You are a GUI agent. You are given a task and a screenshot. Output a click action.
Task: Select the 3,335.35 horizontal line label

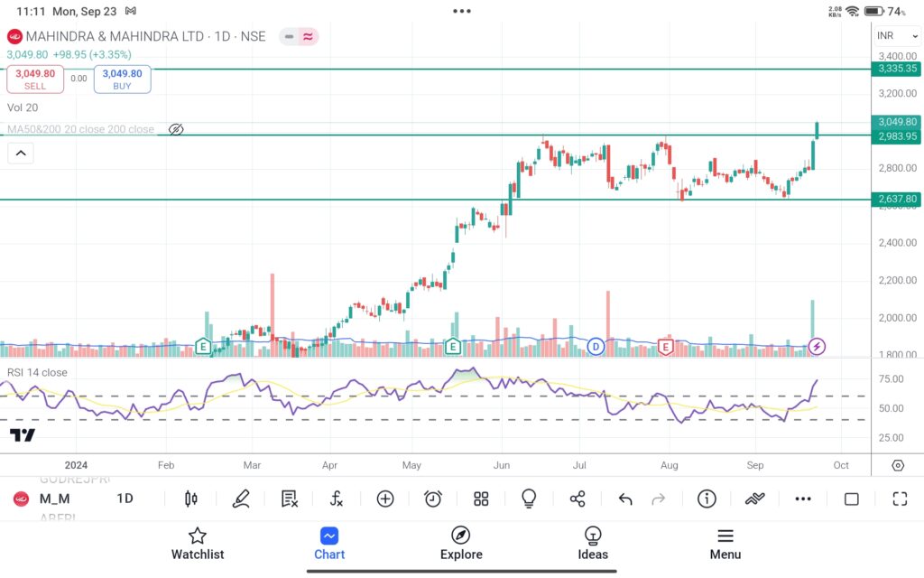(x=898, y=69)
